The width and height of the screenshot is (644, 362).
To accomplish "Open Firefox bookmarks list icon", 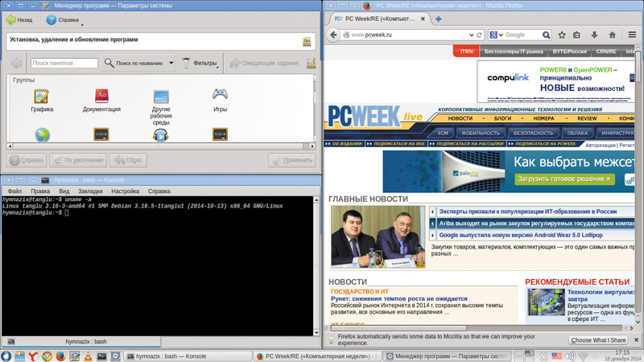I will coord(576,35).
